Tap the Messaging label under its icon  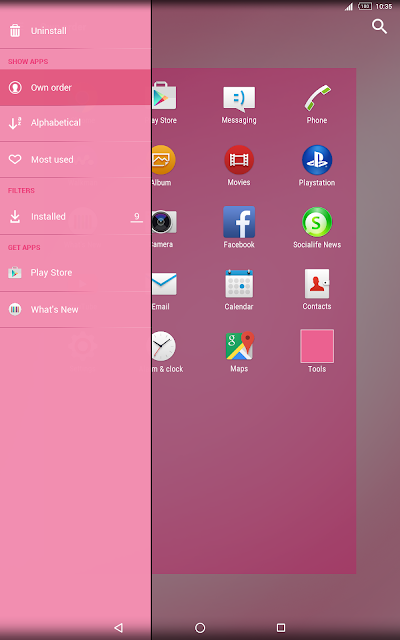click(239, 120)
